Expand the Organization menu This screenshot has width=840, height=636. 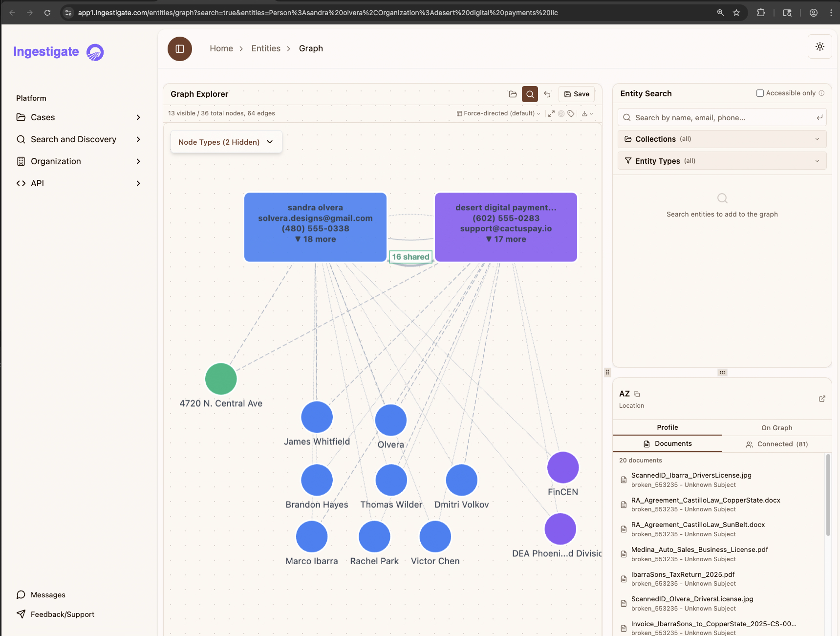(79, 161)
